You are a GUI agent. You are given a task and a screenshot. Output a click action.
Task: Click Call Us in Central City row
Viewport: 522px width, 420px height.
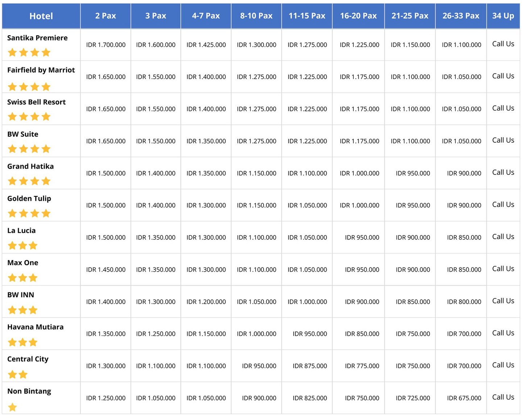pos(503,365)
